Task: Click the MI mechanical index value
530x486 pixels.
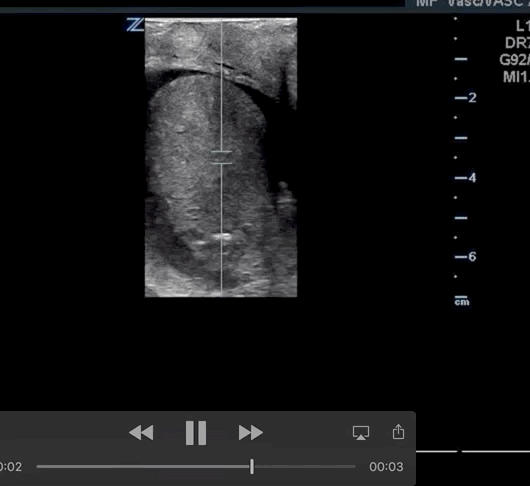Action: pyautogui.click(x=516, y=77)
